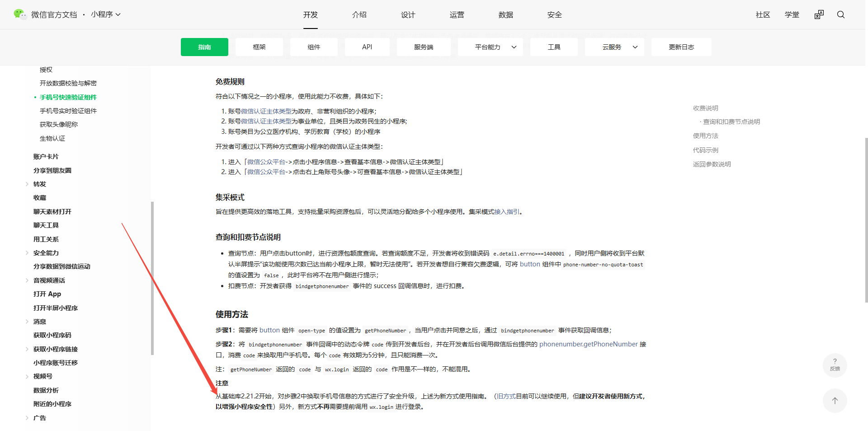Open the 更新日志 page
This screenshot has width=868, height=431.
[681, 47]
